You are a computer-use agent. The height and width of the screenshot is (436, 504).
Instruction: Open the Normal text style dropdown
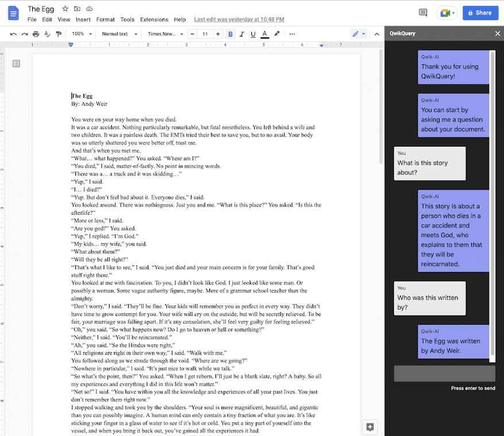pos(117,34)
